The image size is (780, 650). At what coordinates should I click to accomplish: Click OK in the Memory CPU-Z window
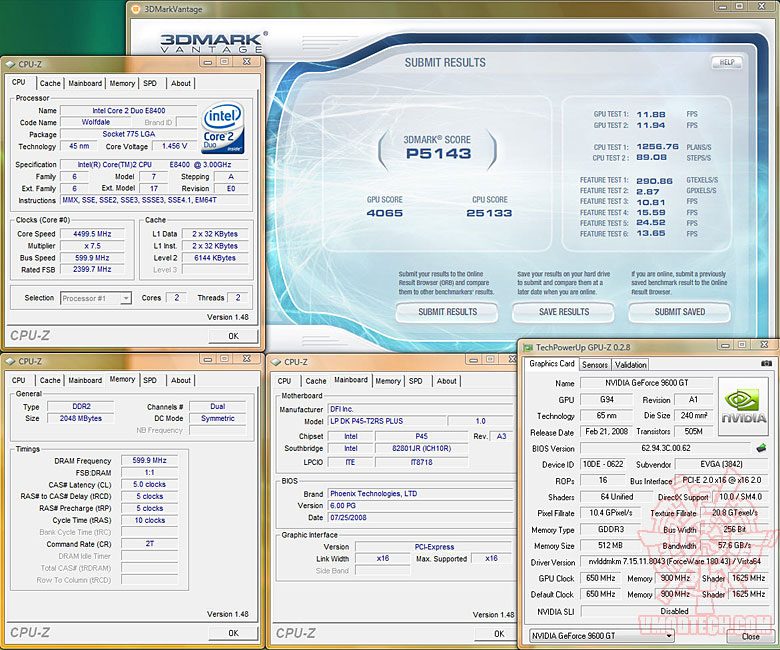(233, 633)
